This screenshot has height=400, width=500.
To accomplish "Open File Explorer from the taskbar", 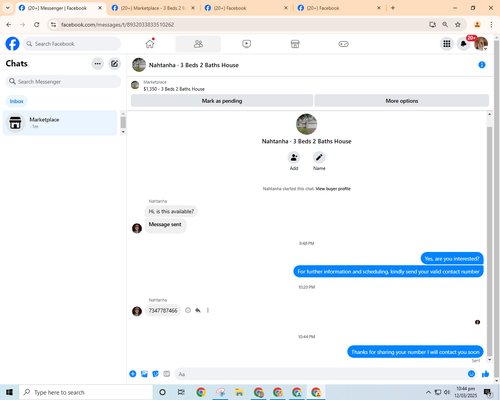I will tap(239, 392).
